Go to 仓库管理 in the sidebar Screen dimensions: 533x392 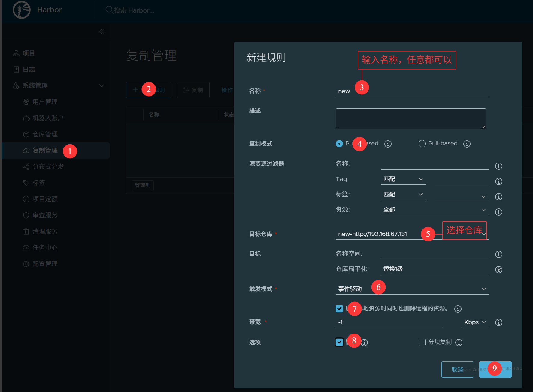click(x=46, y=134)
